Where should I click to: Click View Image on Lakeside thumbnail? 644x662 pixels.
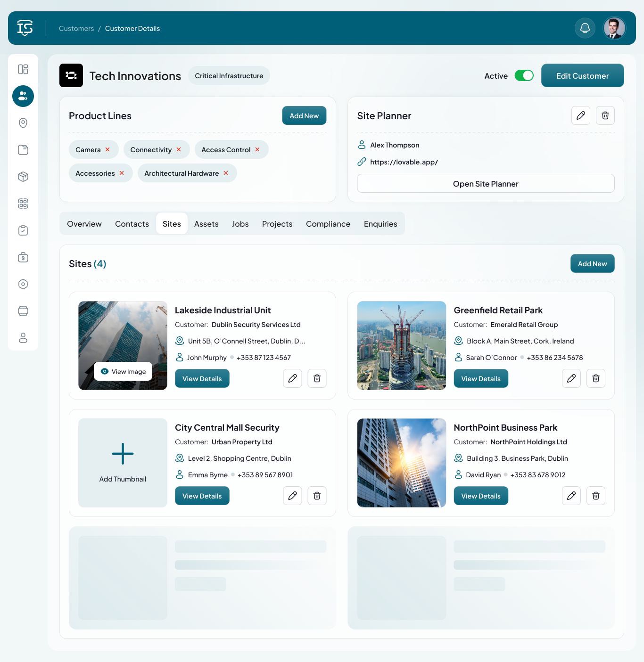(123, 371)
